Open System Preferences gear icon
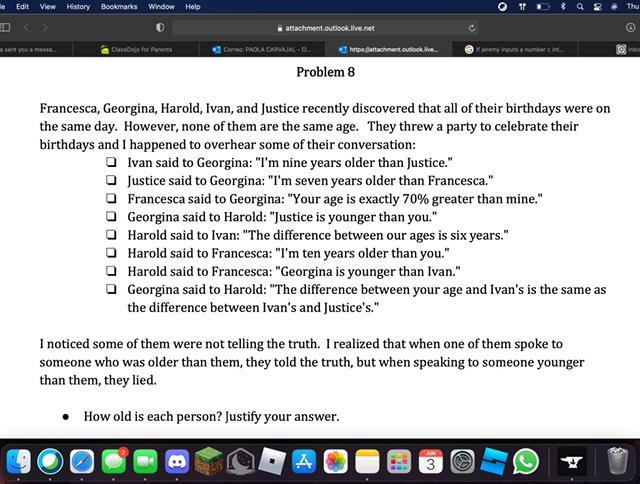The height and width of the screenshot is (484, 640). 462,462
